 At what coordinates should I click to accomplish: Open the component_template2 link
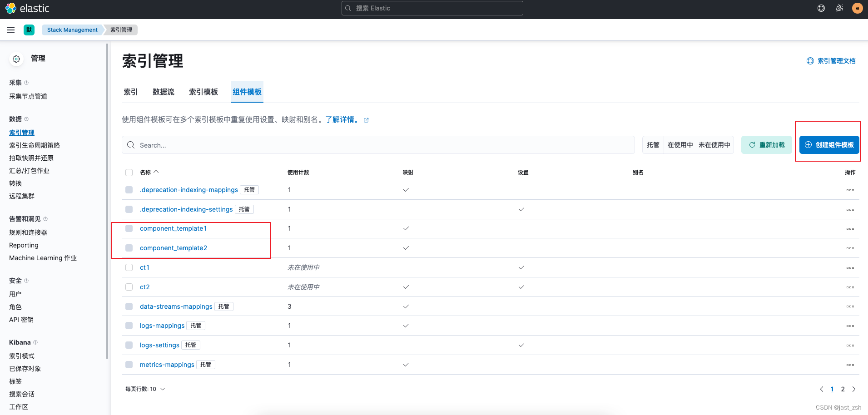pos(174,248)
